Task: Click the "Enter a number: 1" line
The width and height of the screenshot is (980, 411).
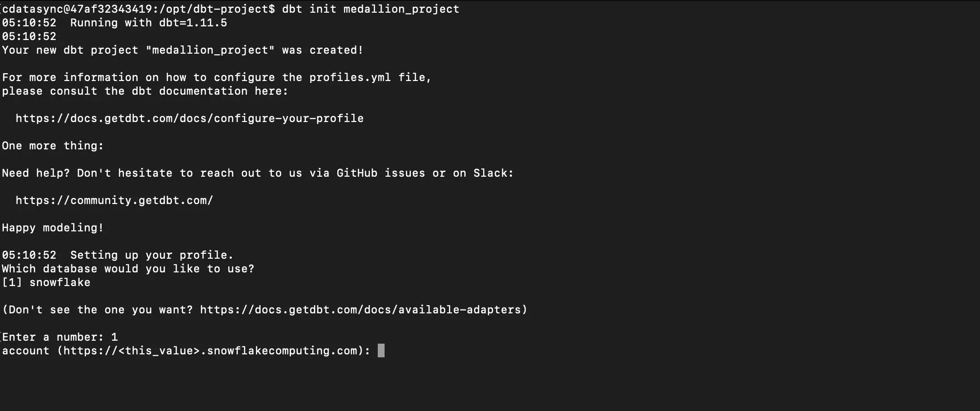Action: pyautogui.click(x=60, y=337)
